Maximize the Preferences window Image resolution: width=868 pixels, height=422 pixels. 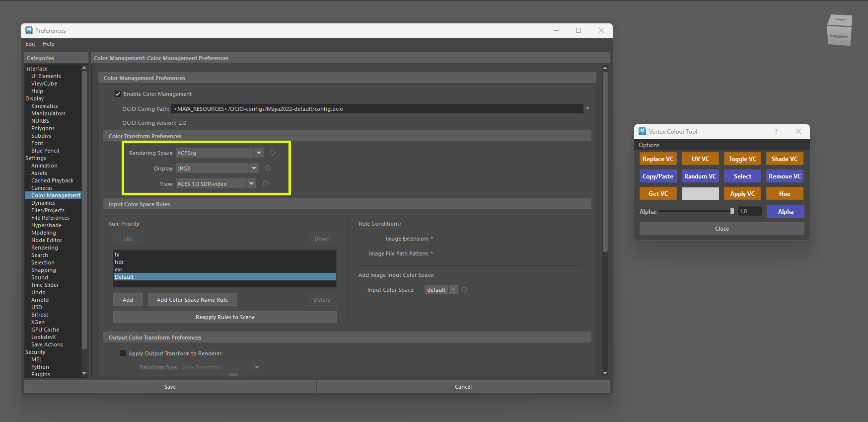point(579,30)
